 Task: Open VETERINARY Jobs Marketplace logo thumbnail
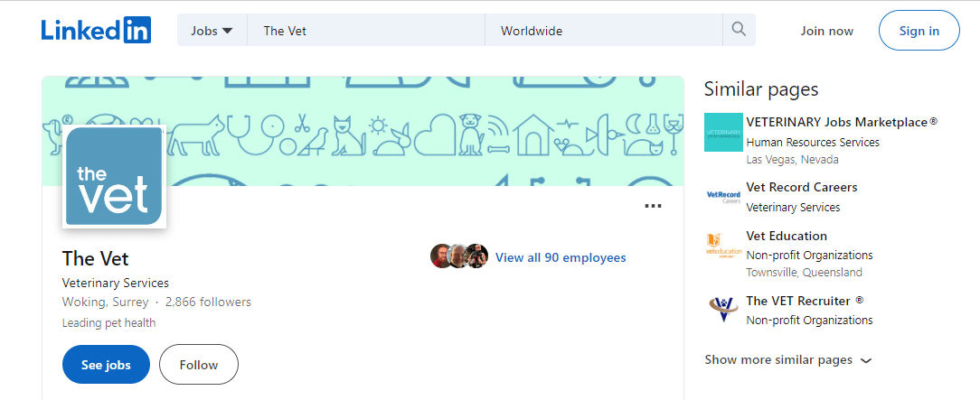click(x=723, y=133)
